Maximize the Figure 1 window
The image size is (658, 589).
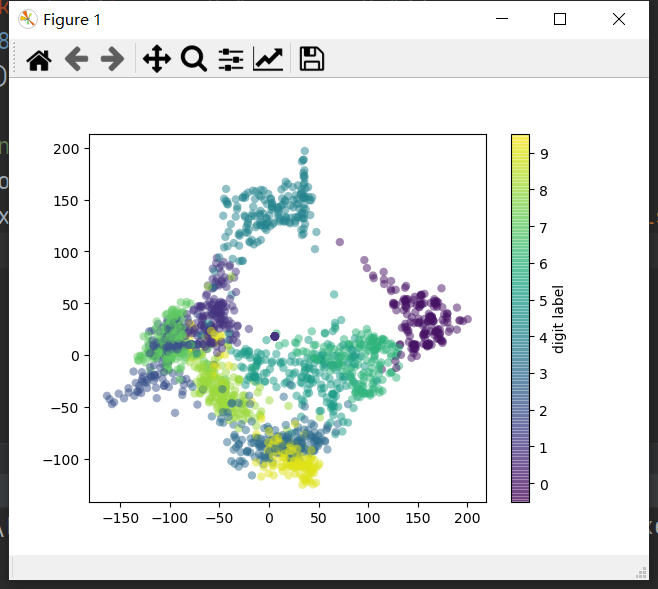tap(560, 19)
